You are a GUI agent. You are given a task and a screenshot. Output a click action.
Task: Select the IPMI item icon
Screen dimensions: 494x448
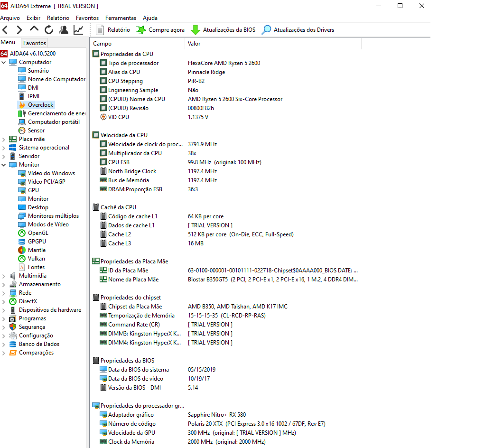[x=22, y=96]
